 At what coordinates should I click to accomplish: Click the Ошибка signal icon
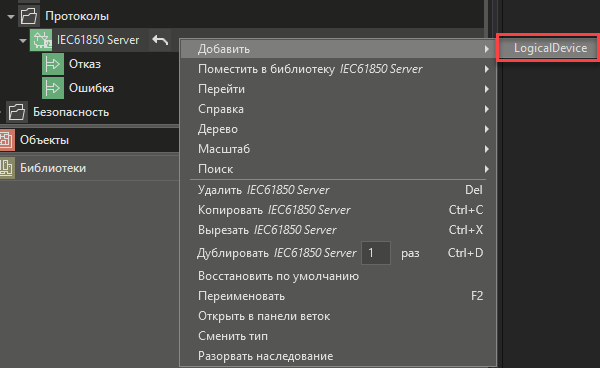click(53, 88)
